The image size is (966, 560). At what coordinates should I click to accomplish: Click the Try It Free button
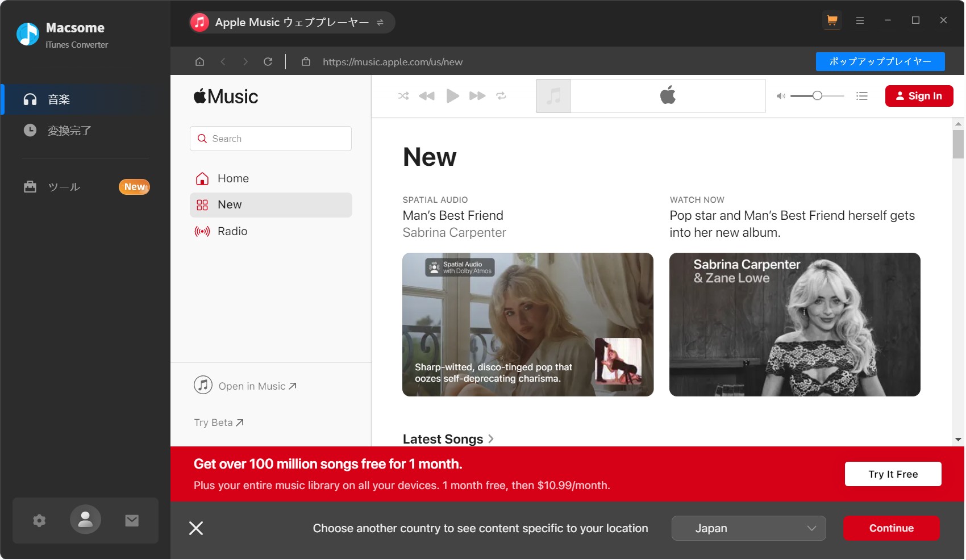pyautogui.click(x=892, y=474)
